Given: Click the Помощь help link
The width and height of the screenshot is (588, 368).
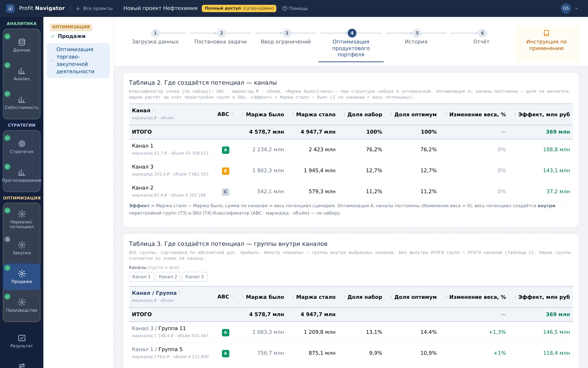Looking at the screenshot, I should pos(295,8).
